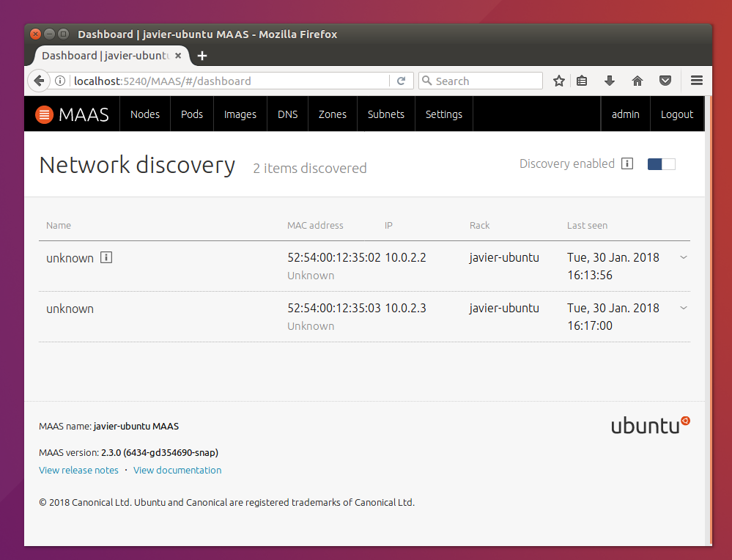Viewport: 732px width, 560px height.
Task: Click the page's vertical scrollbar
Action: [709, 320]
